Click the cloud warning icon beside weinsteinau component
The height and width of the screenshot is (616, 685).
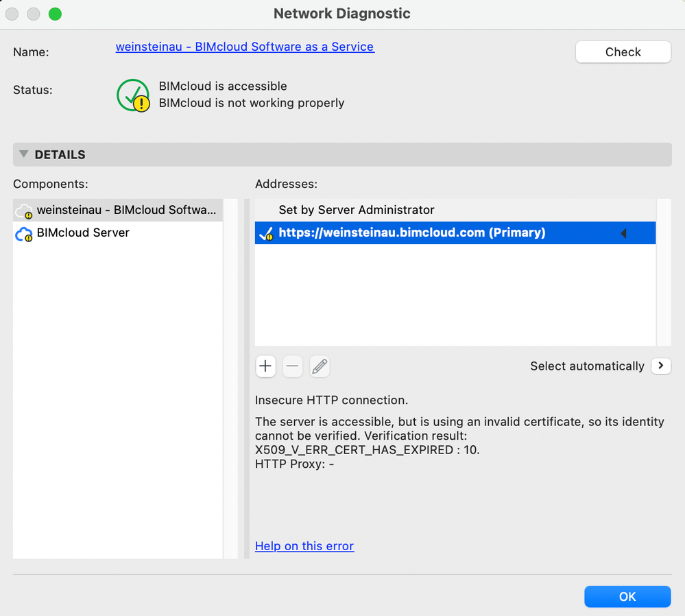pyautogui.click(x=24, y=211)
